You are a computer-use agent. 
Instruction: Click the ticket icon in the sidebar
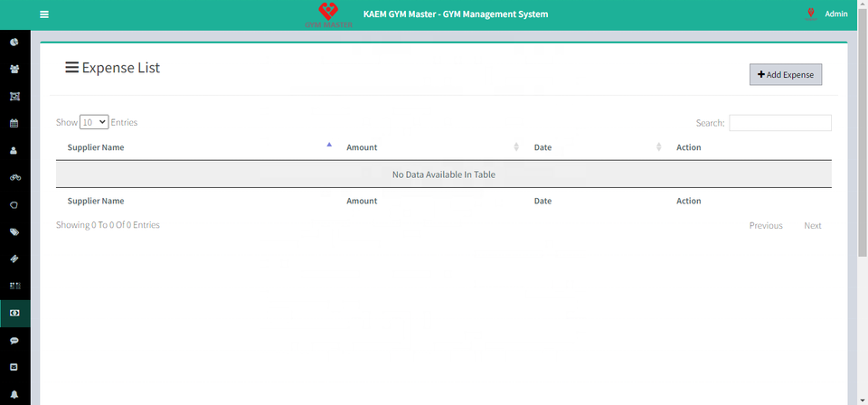tap(14, 259)
